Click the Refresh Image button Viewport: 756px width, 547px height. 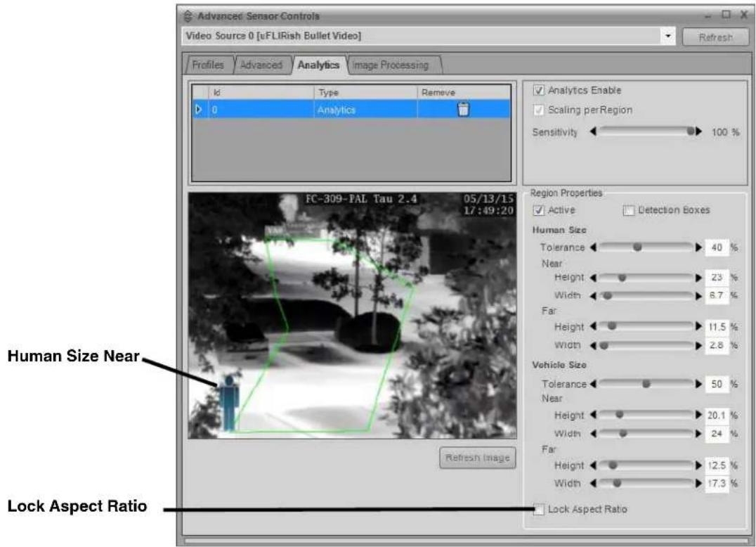pyautogui.click(x=477, y=457)
